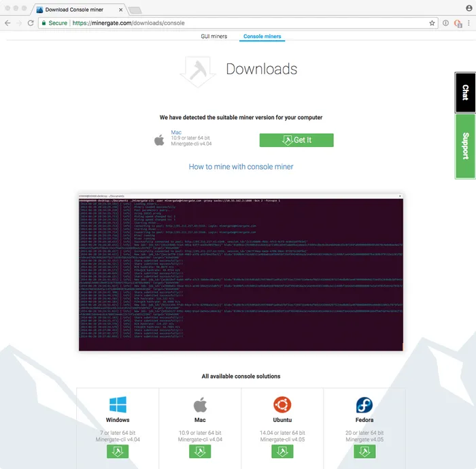Click the browser reload button
Screen dimensions: 476x469
click(x=30, y=22)
